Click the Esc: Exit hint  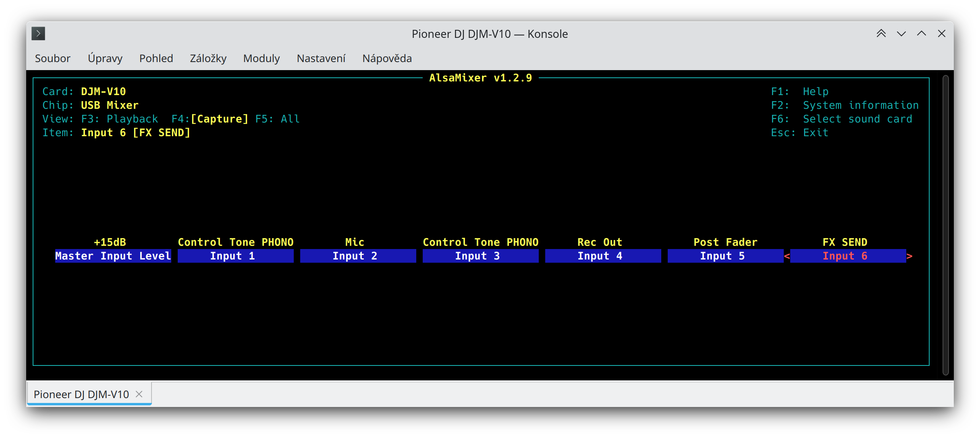point(800,133)
